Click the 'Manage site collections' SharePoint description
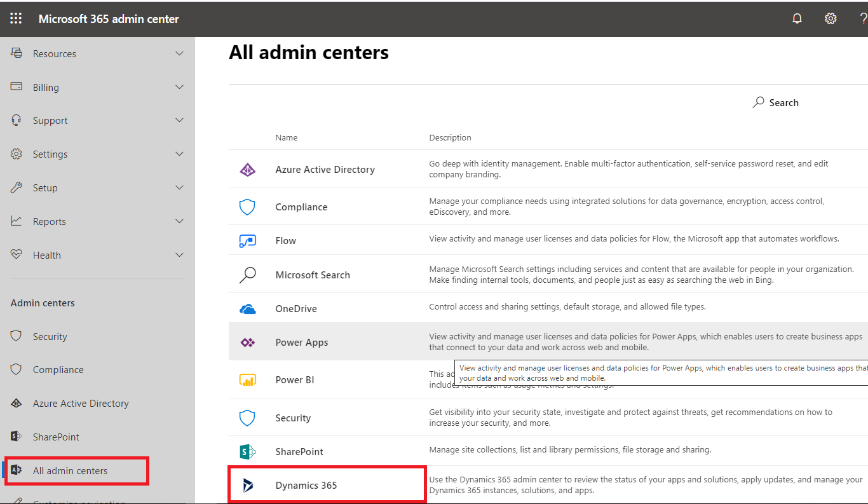The height and width of the screenshot is (504, 868). click(570, 450)
